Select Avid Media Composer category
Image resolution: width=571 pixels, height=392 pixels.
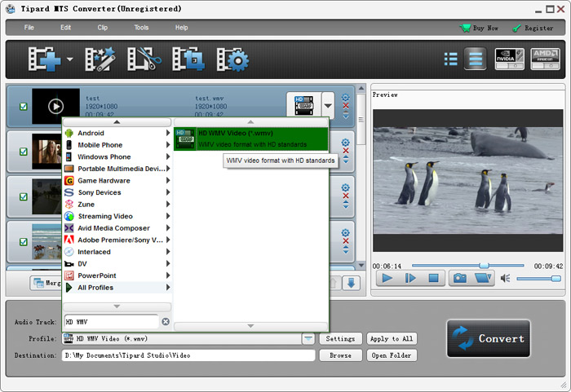[x=117, y=228]
